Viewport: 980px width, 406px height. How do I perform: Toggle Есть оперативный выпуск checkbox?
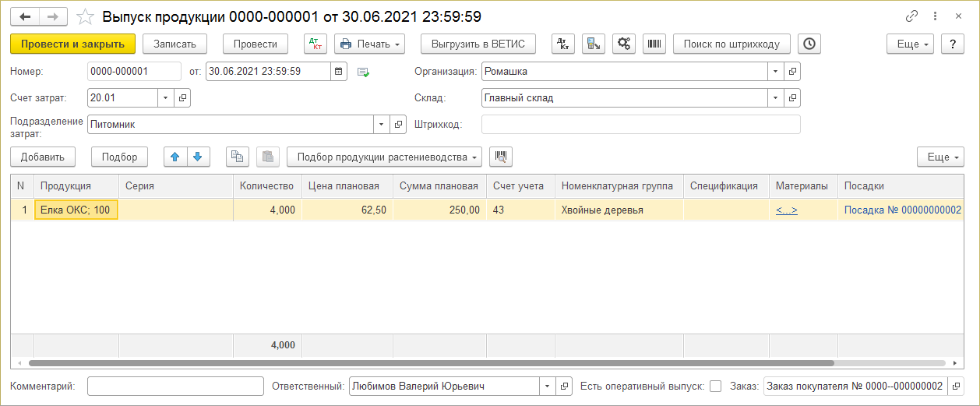(x=716, y=386)
